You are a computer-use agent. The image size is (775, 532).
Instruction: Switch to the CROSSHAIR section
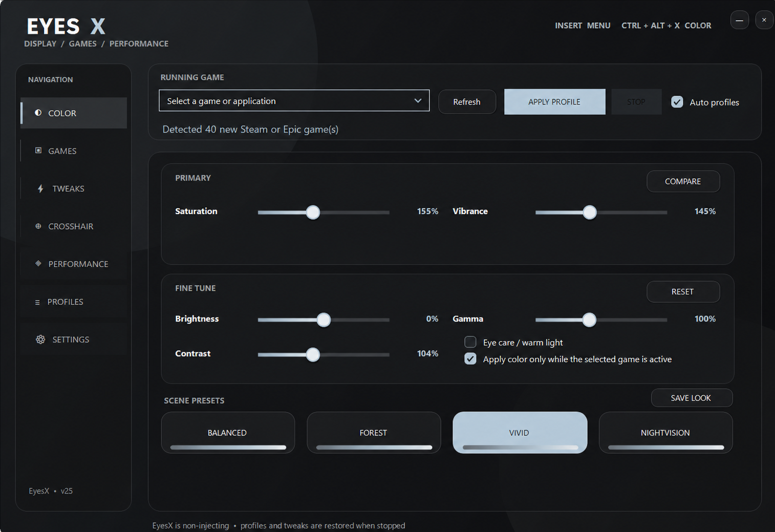(74, 226)
